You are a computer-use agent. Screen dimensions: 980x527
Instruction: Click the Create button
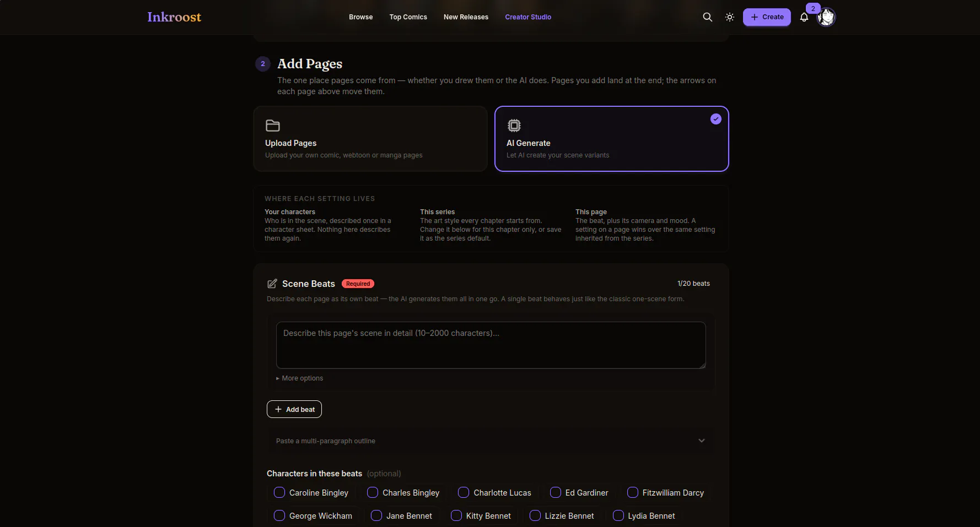click(x=767, y=17)
